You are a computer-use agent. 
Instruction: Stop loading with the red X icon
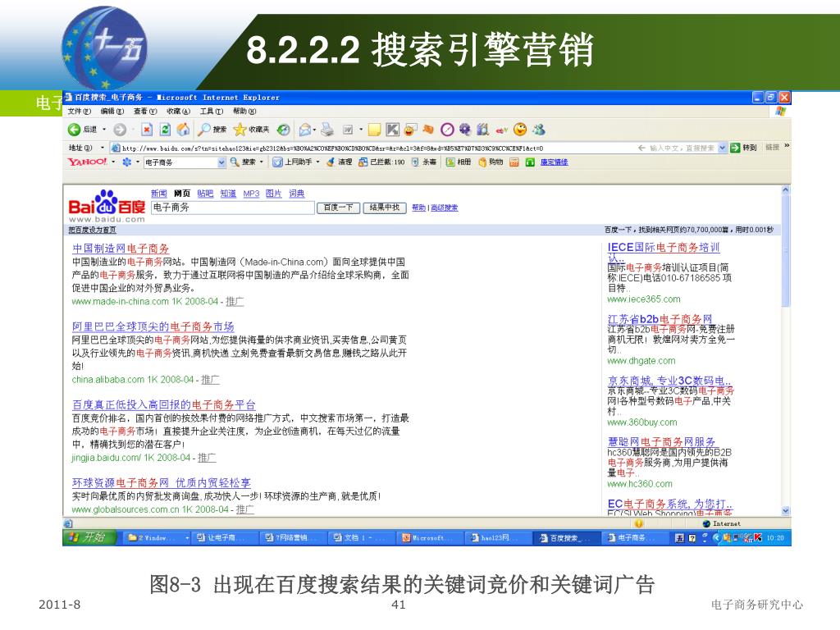tap(147, 130)
